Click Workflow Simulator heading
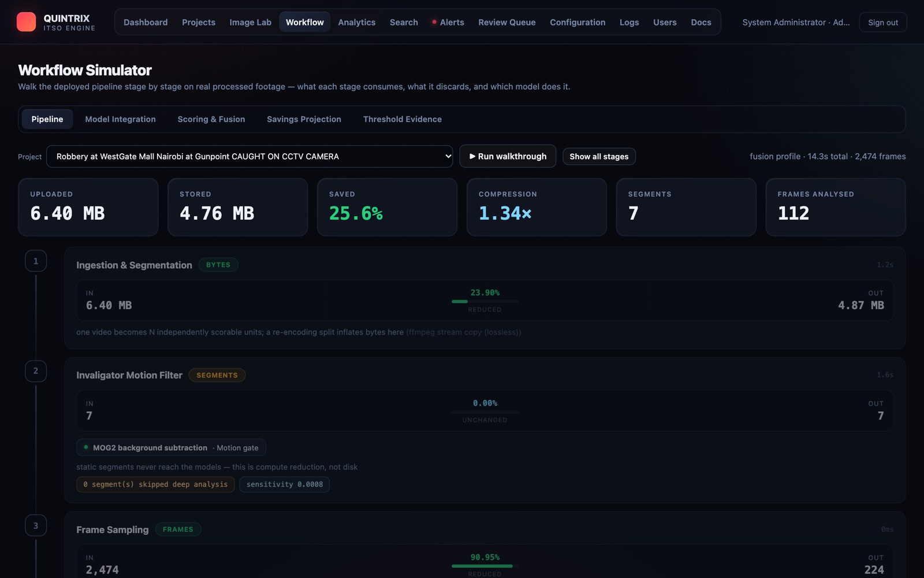This screenshot has height=578, width=924. tap(85, 70)
